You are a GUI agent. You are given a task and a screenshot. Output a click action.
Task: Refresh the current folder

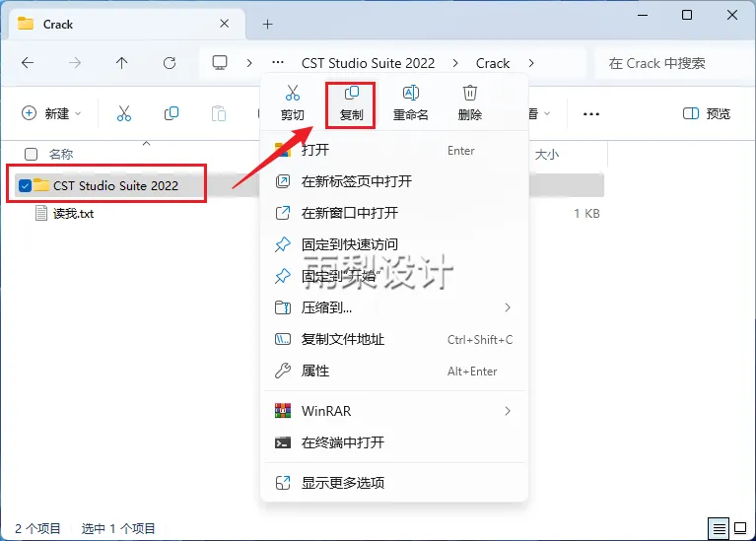[x=170, y=63]
